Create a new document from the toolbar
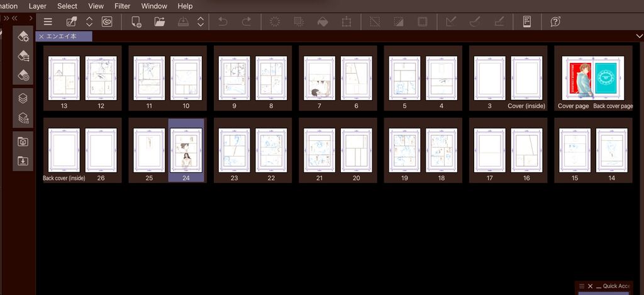This screenshot has height=295, width=644. (136, 22)
